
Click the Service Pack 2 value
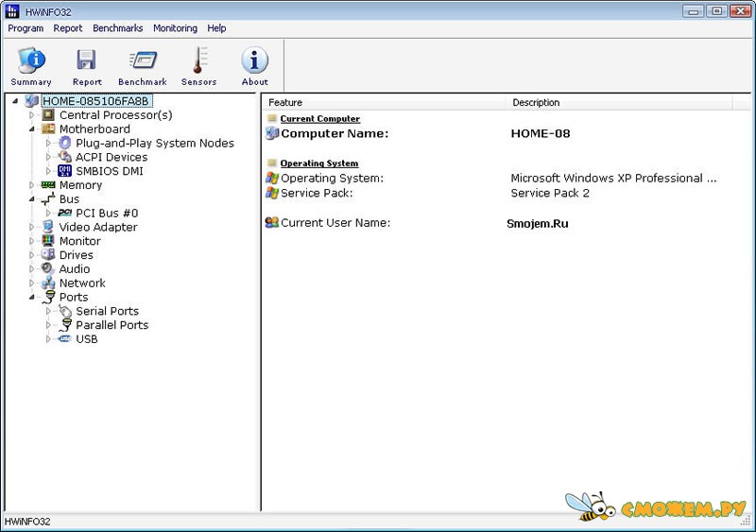(550, 193)
